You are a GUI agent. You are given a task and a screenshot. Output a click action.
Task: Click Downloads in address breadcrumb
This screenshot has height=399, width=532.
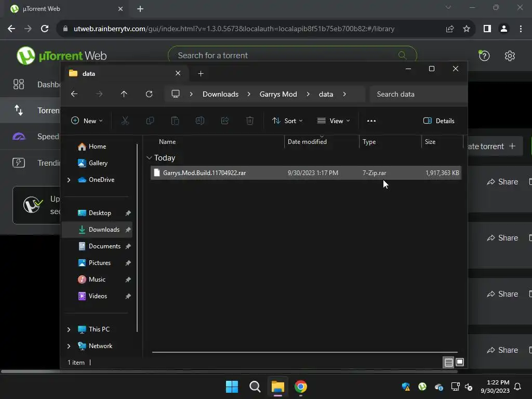[x=220, y=94]
